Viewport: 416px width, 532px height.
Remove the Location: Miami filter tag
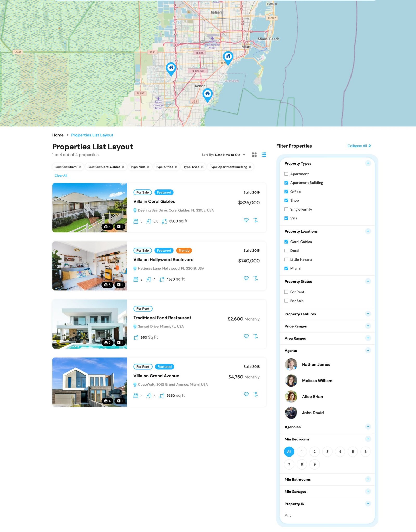[80, 167]
